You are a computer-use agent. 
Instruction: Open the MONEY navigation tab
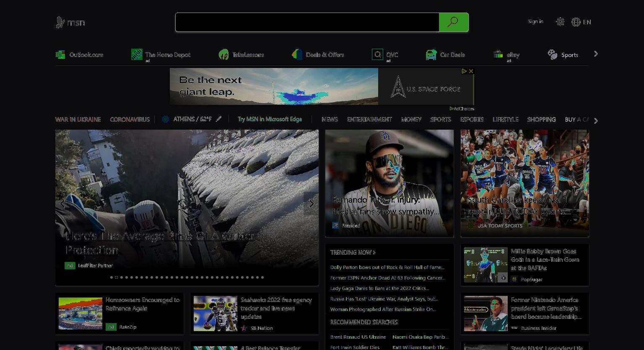click(411, 119)
